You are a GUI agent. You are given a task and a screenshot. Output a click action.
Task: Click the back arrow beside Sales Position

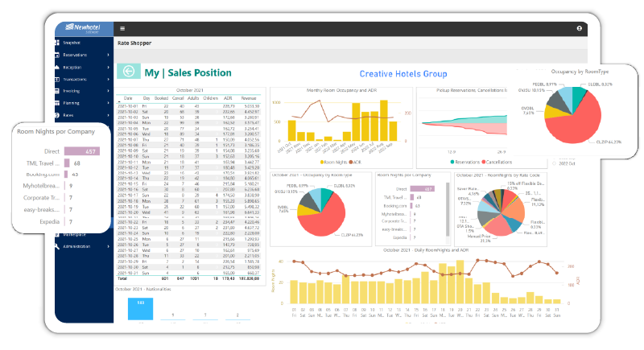coord(129,72)
